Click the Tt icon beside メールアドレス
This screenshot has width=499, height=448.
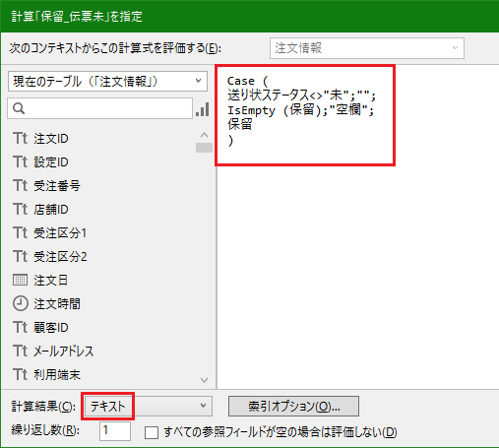click(x=21, y=351)
